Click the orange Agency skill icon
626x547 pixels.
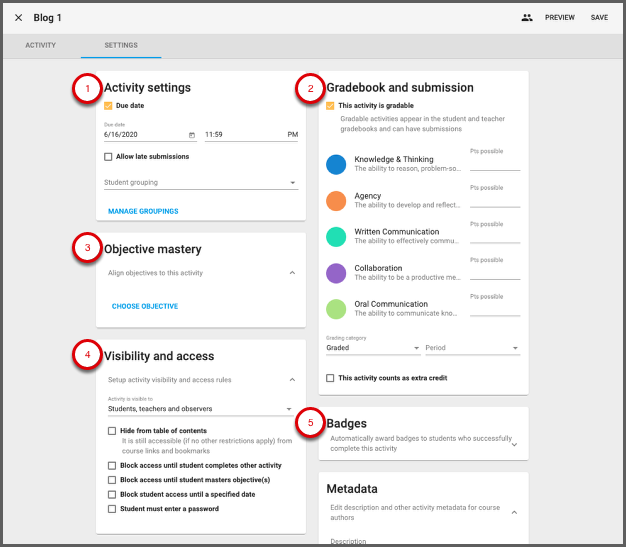[337, 201]
